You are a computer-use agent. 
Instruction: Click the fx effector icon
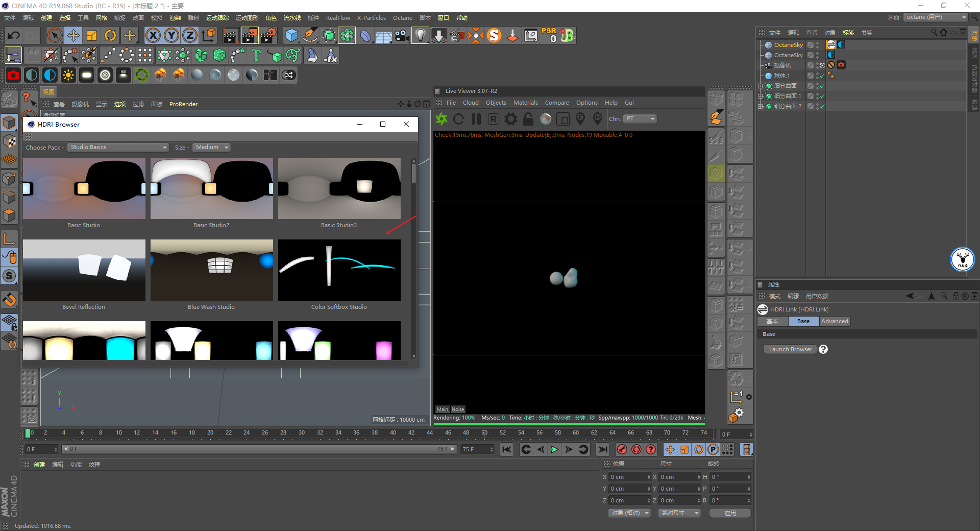coord(331,55)
